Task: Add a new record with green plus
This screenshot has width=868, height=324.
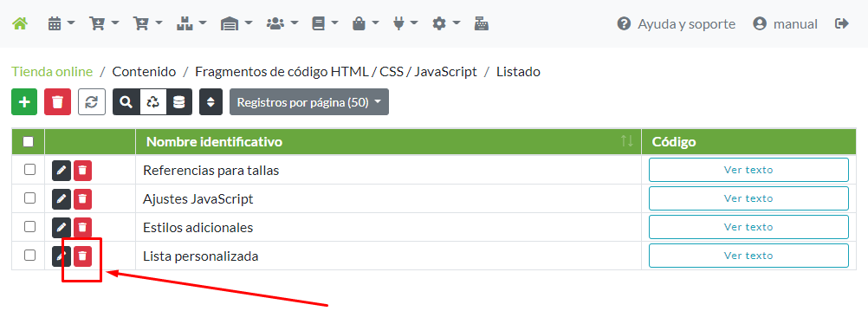Action: pyautogui.click(x=24, y=102)
